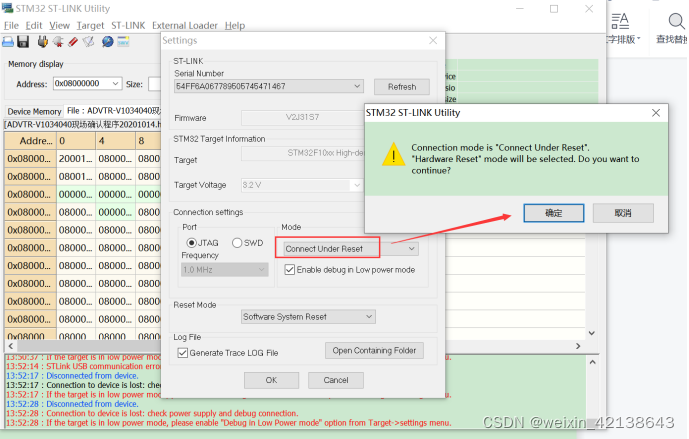Image resolution: width=689 pixels, height=439 pixels.
Task: Open the External Loader menu
Action: [185, 25]
